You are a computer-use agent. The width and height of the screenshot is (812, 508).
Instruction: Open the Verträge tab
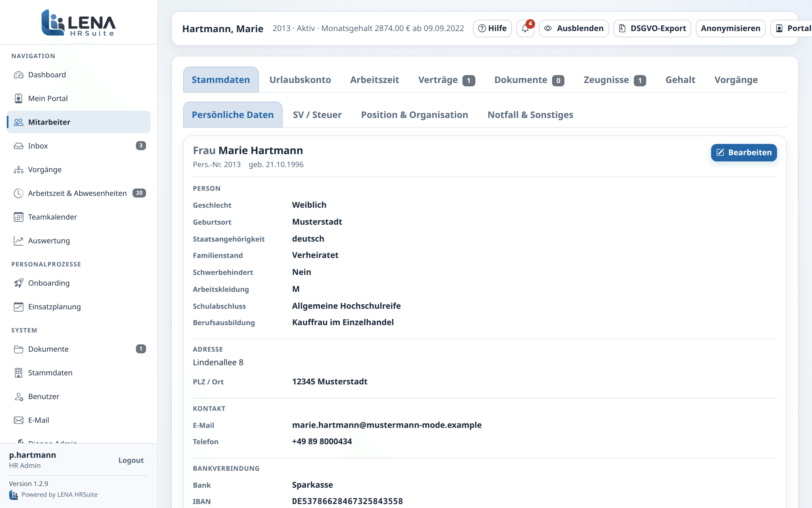coord(447,80)
